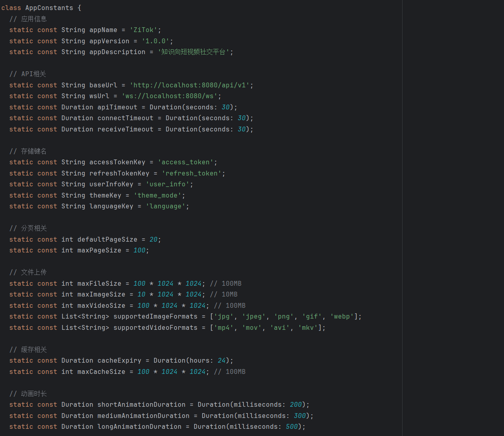Click the class name AppConstants

point(49,8)
